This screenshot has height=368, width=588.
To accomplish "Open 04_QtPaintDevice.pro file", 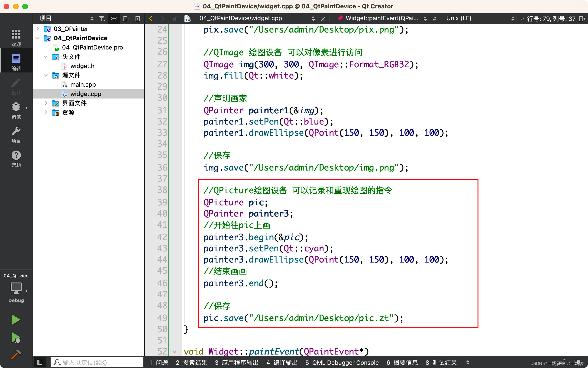I will pyautogui.click(x=92, y=47).
